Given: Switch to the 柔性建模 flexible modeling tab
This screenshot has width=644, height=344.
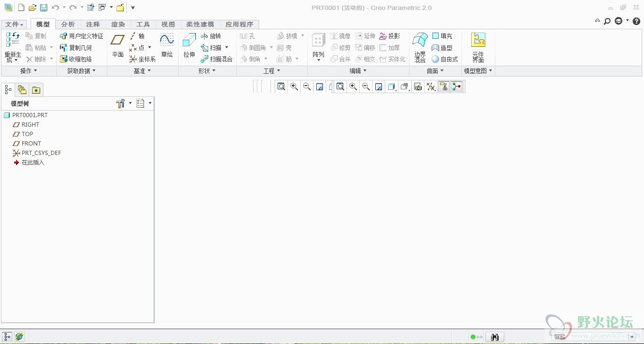Looking at the screenshot, I should click(x=200, y=25).
